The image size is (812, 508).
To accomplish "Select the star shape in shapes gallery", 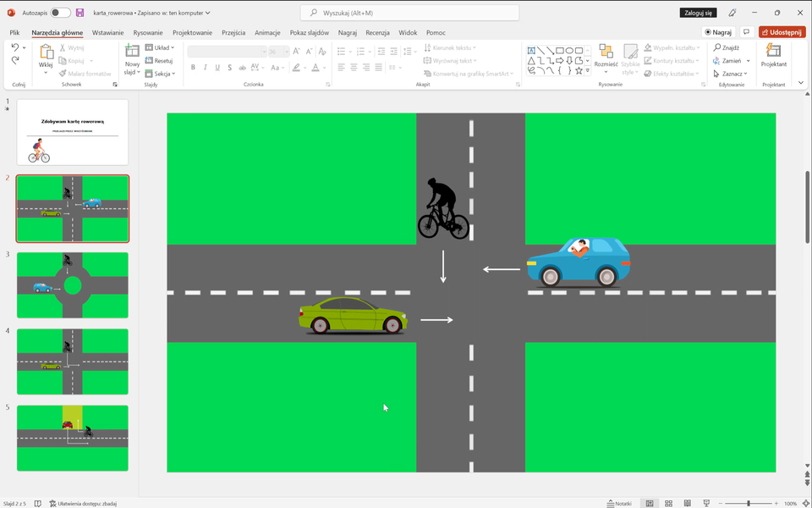I will 579,71.
